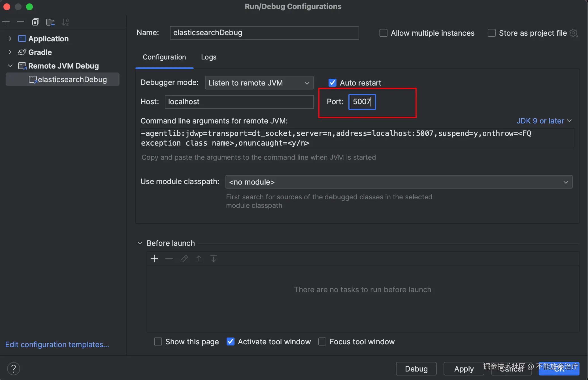Image resolution: width=588 pixels, height=380 pixels.
Task: Click the Add New Configuration plus icon
Action: (6, 22)
